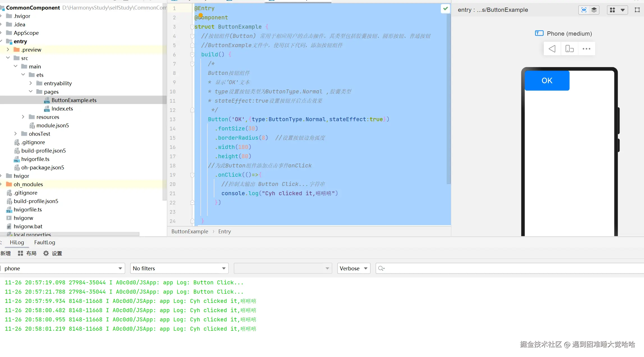Open previewer more options ellipsis
The image size is (644, 357).
click(x=586, y=49)
